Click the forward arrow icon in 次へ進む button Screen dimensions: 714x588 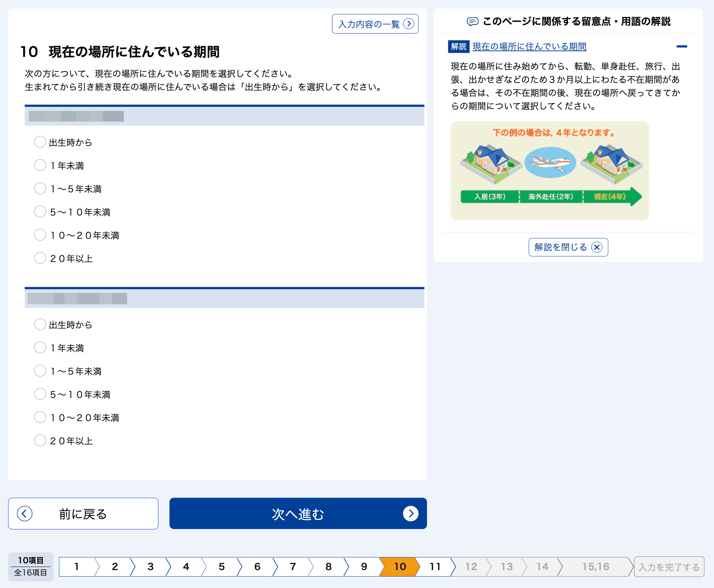[x=411, y=513]
